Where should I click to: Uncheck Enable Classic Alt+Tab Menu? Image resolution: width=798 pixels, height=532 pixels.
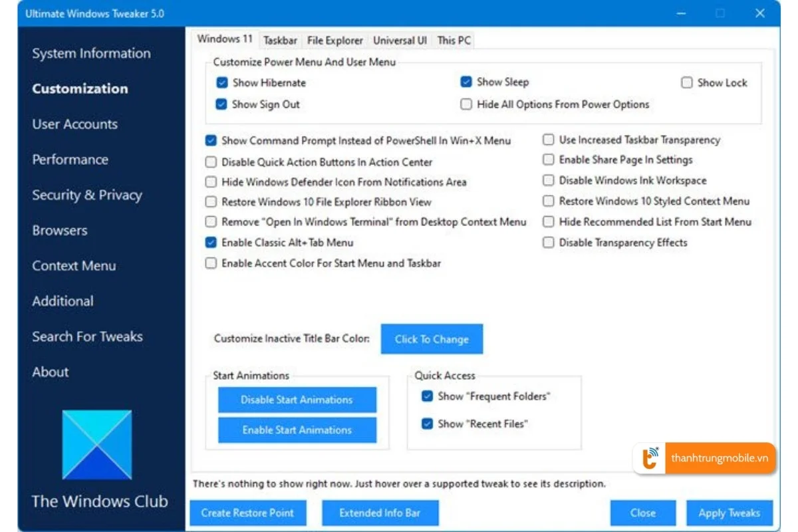tap(211, 243)
